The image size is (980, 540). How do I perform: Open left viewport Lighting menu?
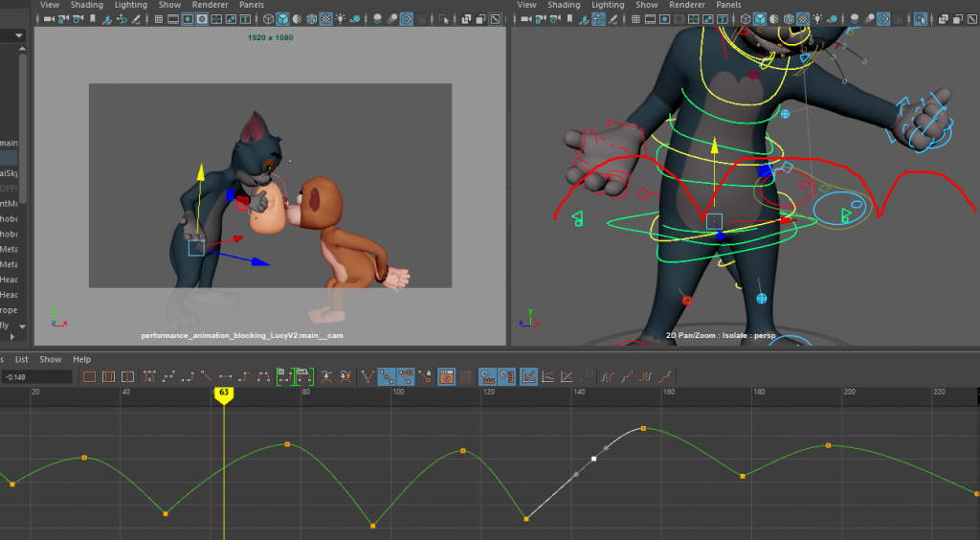130,5
